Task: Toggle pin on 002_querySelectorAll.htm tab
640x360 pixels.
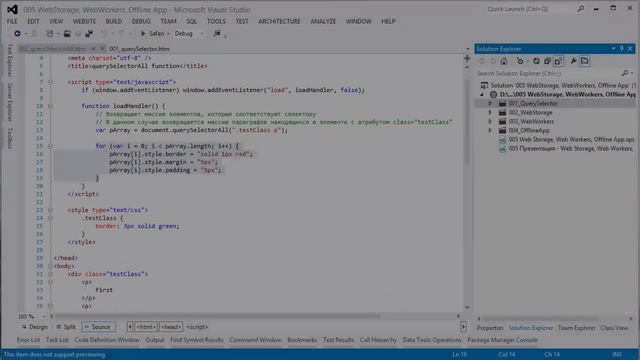Action: pyautogui.click(x=93, y=49)
